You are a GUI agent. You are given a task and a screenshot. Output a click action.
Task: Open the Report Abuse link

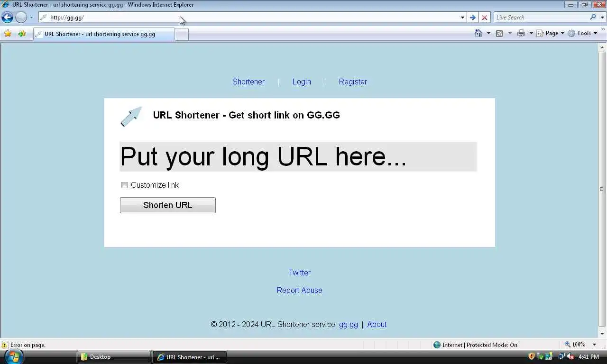[299, 290]
